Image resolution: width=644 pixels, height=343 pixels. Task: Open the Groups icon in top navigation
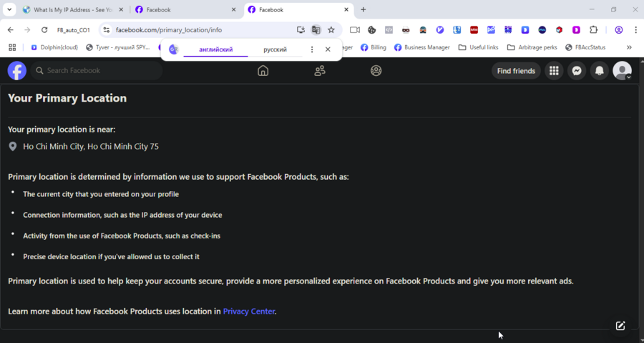click(x=376, y=71)
